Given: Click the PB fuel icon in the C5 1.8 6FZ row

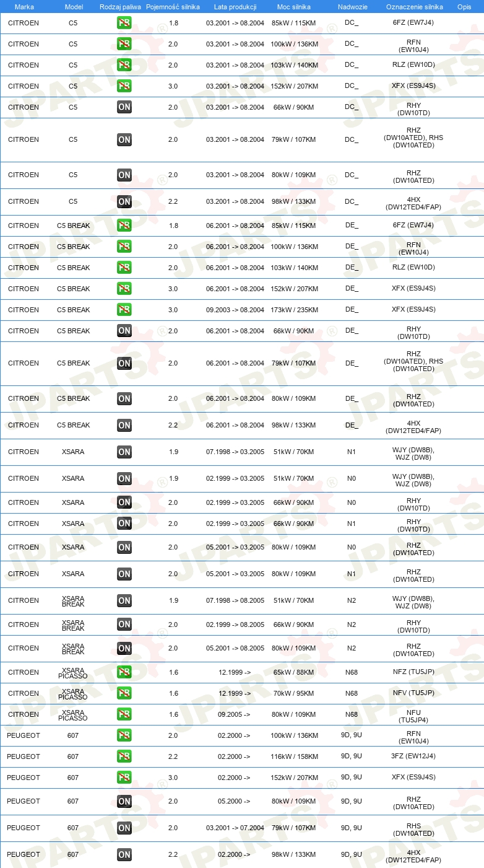Looking at the screenshot, I should point(124,24).
